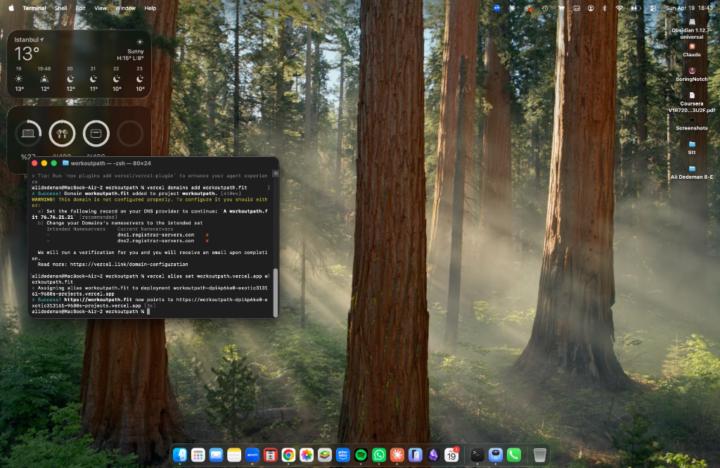Open the Shell menu
This screenshot has height=468, width=720.
tap(61, 8)
